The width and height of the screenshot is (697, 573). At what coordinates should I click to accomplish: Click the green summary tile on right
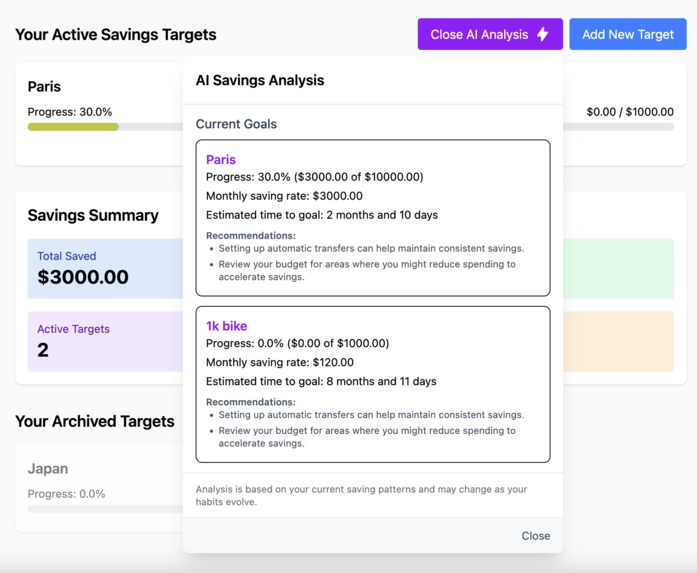pos(618,268)
